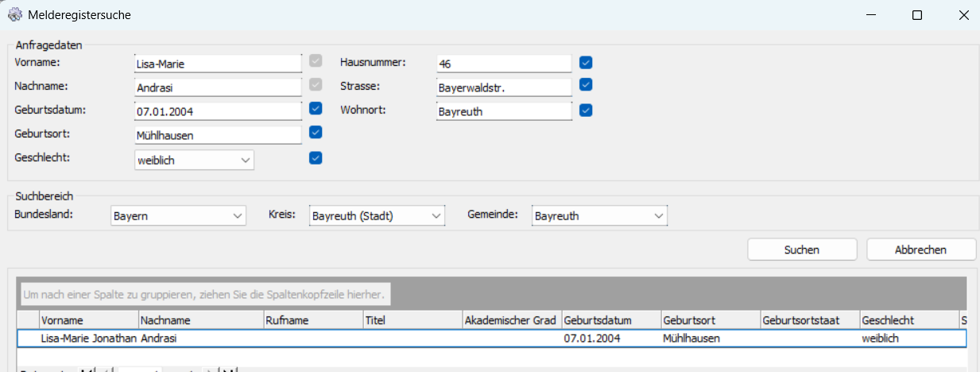Toggle the Wohnort checkbox
The width and height of the screenshot is (980, 372).
point(586,110)
